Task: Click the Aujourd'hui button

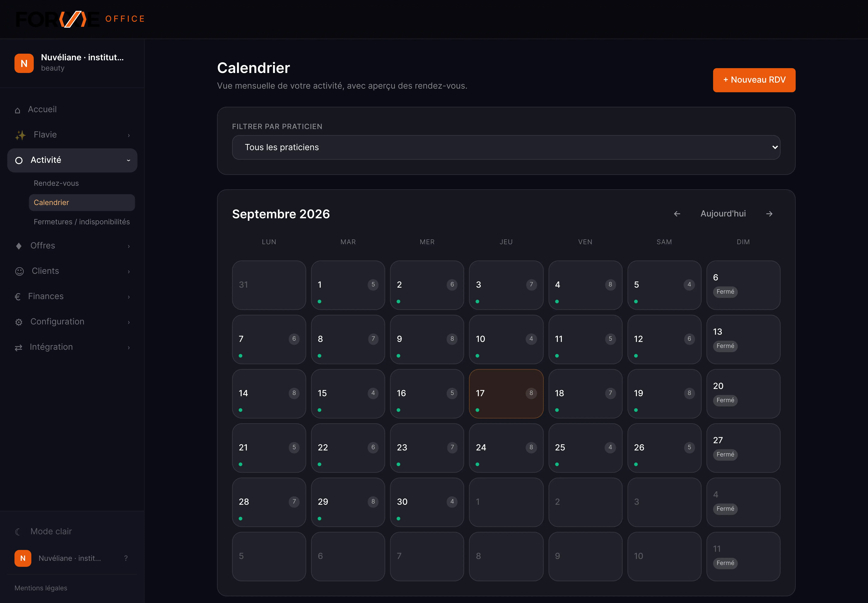Action: 723,214
